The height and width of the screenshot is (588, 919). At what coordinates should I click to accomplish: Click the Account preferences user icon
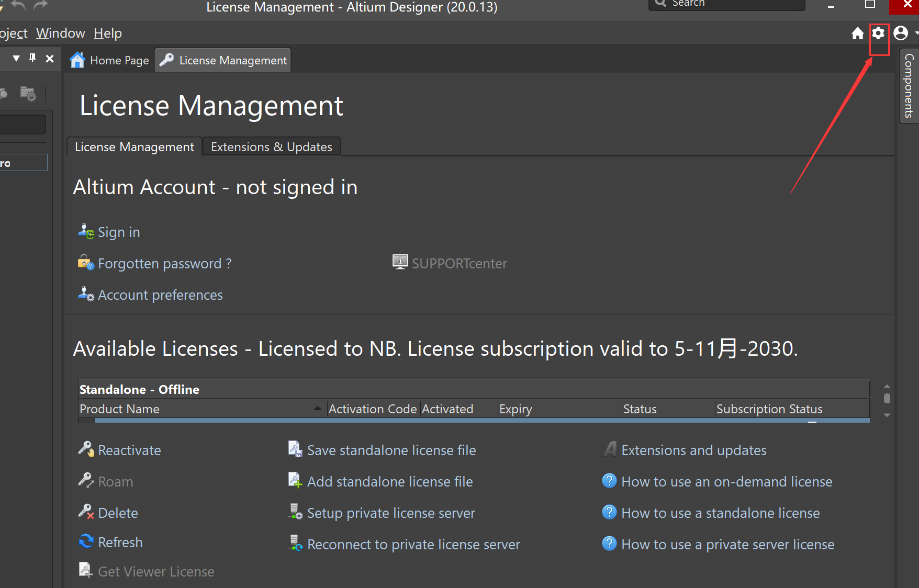[x=86, y=294]
